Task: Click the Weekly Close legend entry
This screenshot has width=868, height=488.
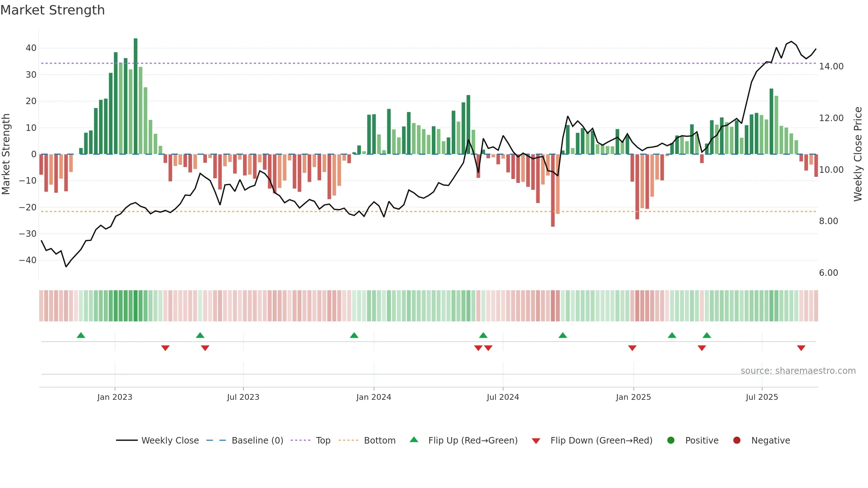Action: [157, 440]
